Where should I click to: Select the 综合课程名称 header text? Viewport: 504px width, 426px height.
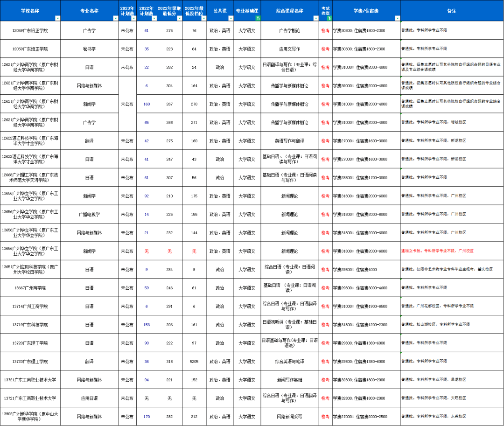(290, 11)
